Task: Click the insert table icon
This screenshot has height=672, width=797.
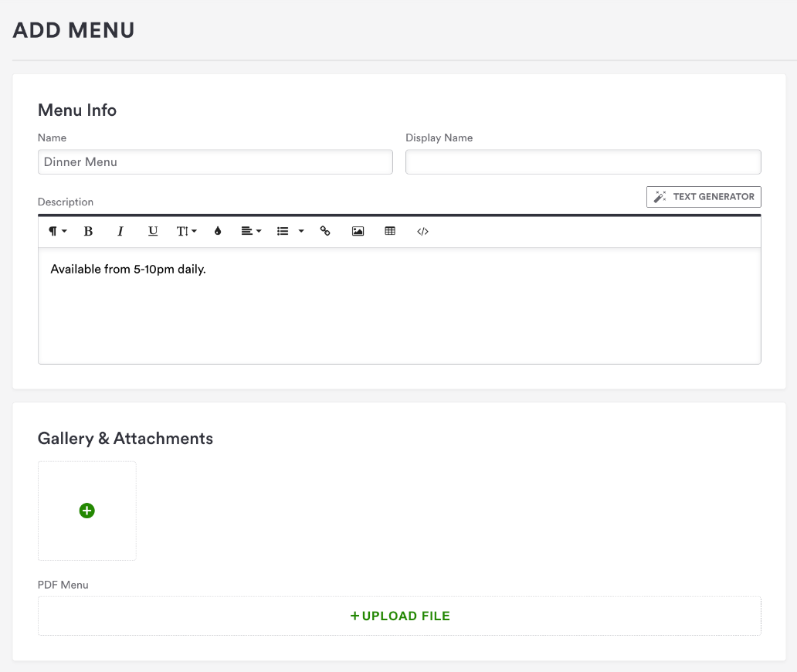Action: pyautogui.click(x=390, y=231)
